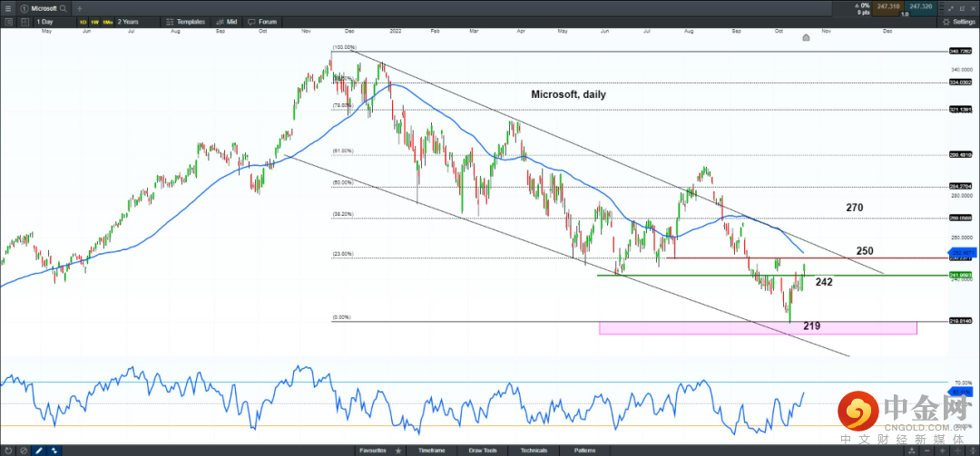Add a new chart tab with plus
980x456 pixels.
(80, 7)
